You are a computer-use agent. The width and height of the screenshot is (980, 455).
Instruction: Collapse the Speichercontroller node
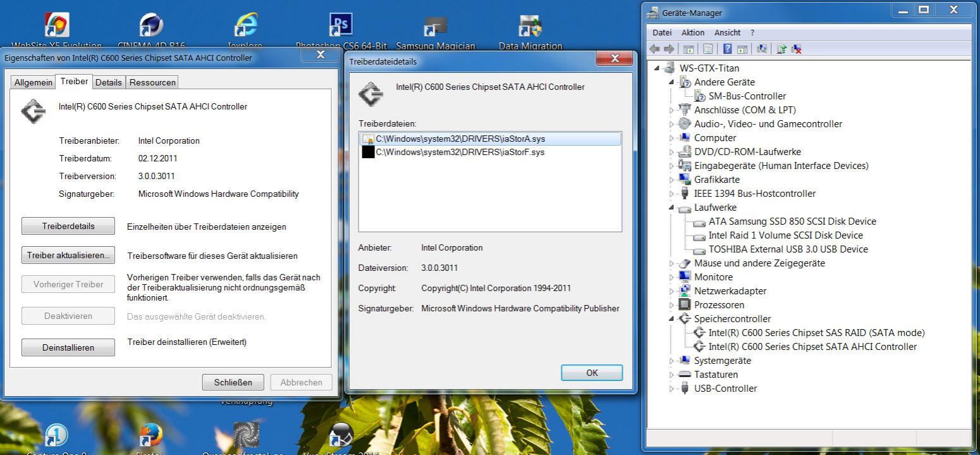671,319
